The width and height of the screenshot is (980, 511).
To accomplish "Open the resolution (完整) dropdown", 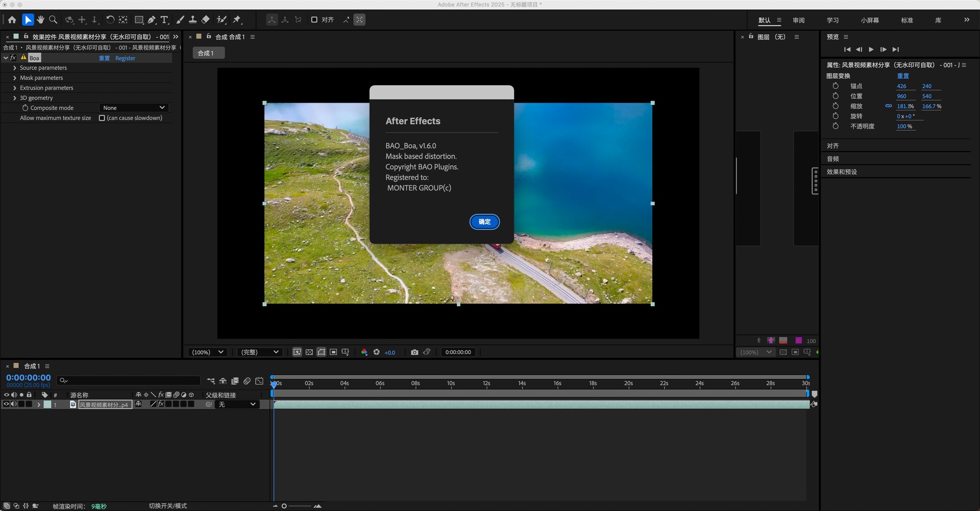I will (260, 352).
